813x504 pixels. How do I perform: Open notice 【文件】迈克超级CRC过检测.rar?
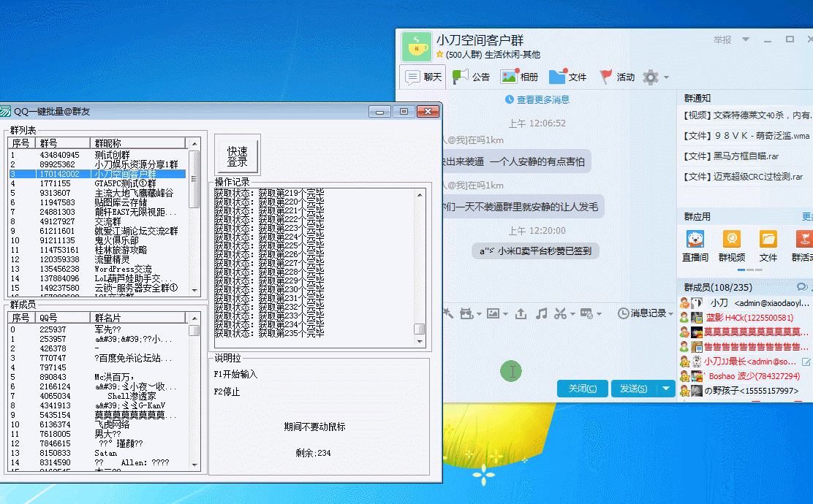[x=743, y=177]
